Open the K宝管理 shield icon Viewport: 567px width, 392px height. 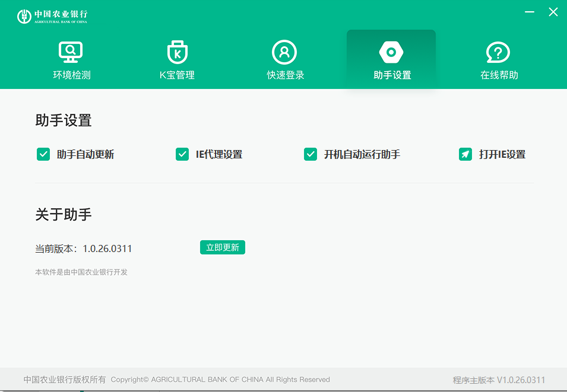click(177, 52)
